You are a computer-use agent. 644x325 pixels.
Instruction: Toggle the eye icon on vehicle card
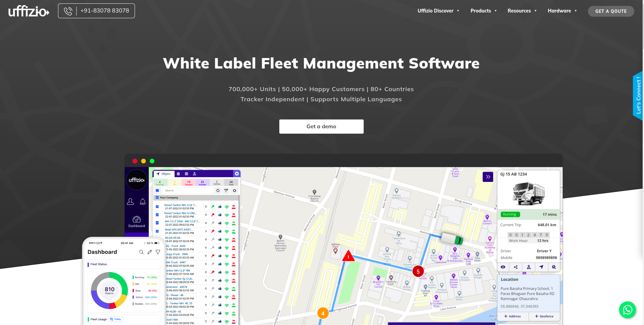coord(503,267)
